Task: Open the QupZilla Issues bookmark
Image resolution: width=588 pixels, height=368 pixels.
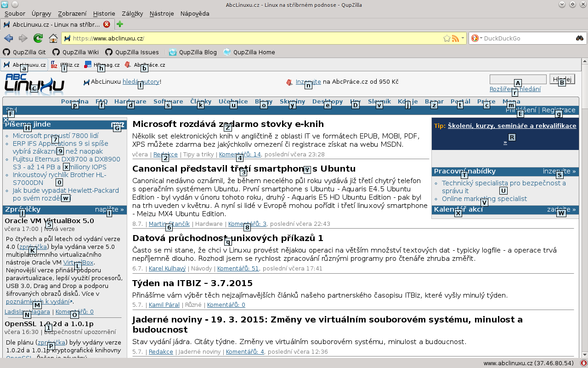Action: 132,52
